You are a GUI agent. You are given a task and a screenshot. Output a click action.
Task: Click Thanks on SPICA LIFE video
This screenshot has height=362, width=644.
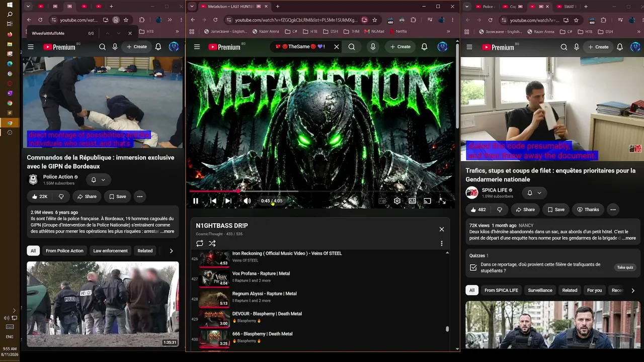[x=588, y=210]
